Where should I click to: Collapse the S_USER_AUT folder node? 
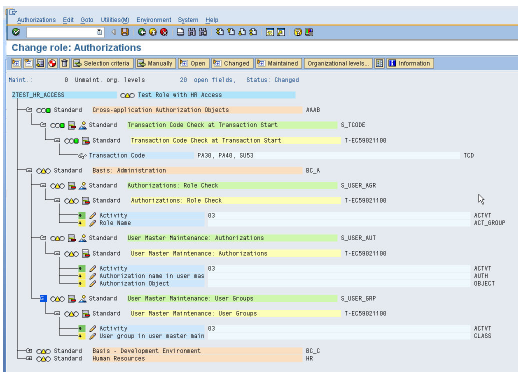(43, 238)
